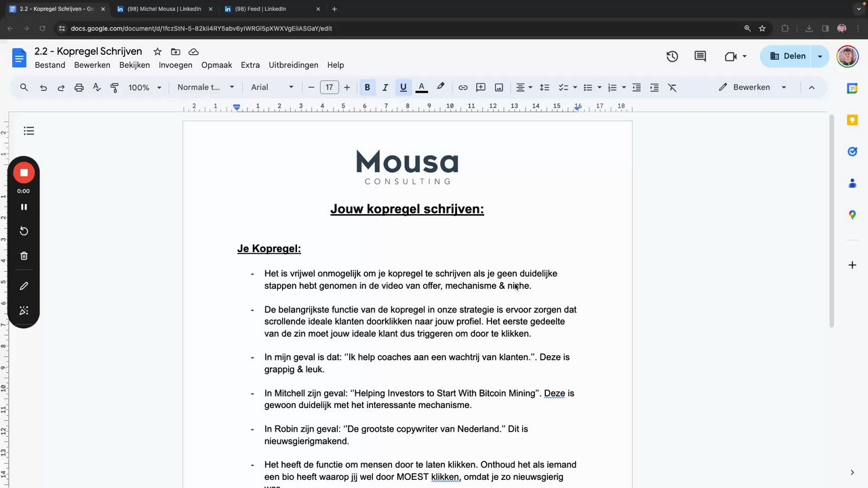Move the document to a folder
This screenshot has height=488, width=868.
click(x=176, y=52)
